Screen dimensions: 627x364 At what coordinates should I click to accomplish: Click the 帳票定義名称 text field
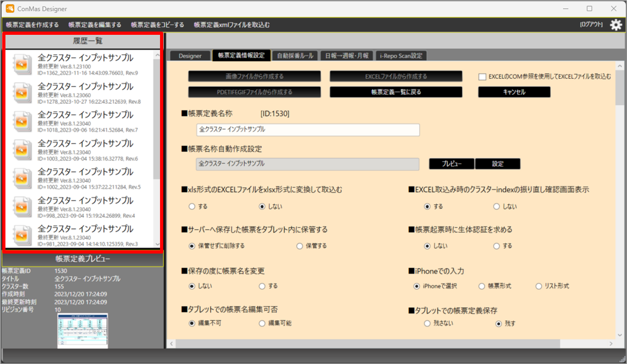coord(308,130)
